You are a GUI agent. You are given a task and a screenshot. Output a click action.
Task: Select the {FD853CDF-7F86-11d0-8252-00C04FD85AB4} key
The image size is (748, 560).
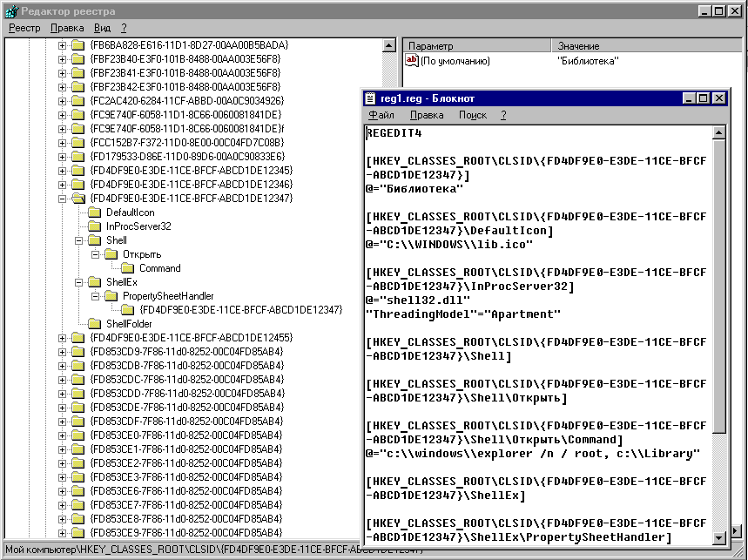[x=186, y=422]
